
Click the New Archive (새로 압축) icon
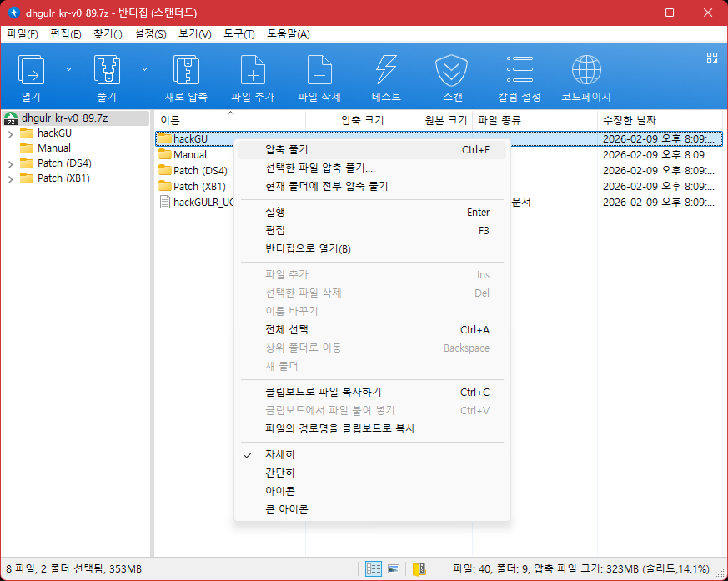click(186, 70)
